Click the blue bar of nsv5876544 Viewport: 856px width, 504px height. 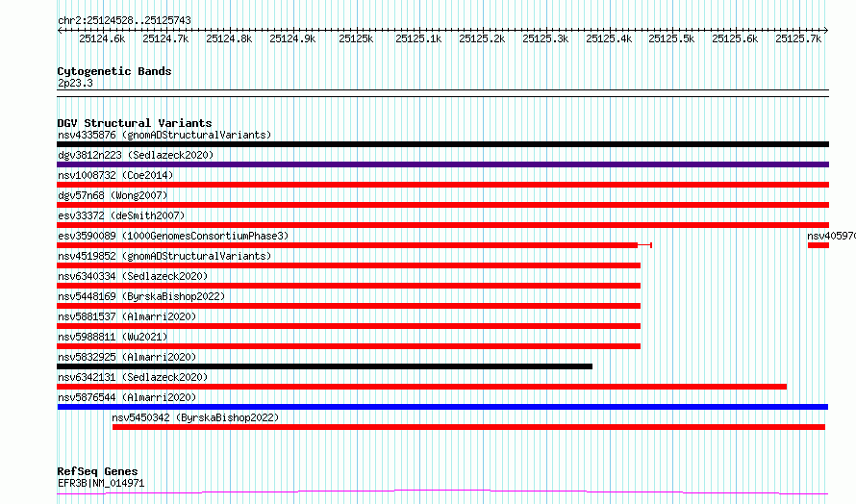click(x=442, y=407)
